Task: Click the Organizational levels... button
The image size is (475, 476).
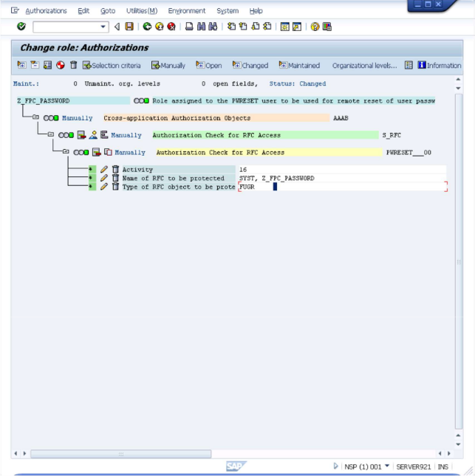Action: coord(364,66)
